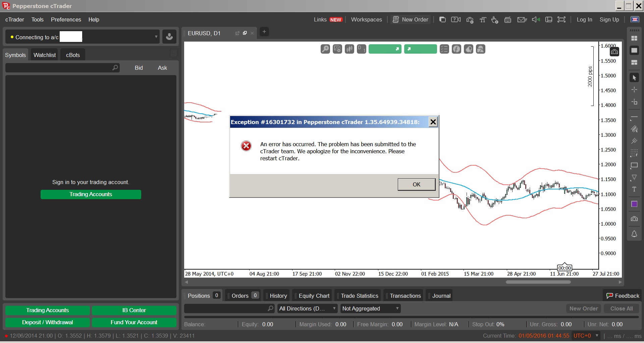The height and width of the screenshot is (343, 644).
Task: Select the horizontal line drawing tool
Action: coord(634,117)
